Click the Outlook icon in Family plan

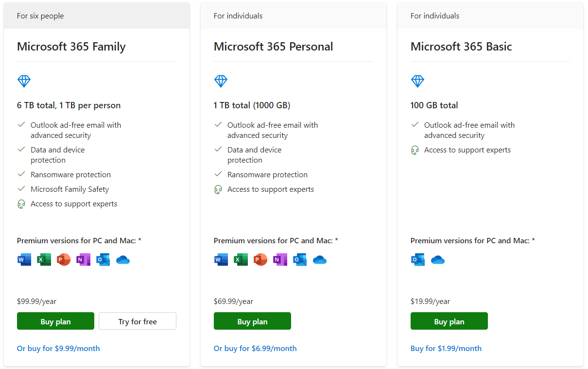pos(103,260)
